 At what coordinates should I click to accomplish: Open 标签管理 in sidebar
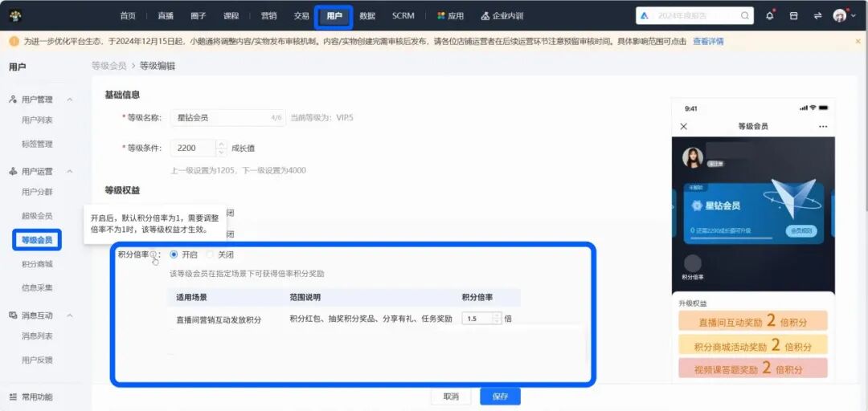[37, 144]
